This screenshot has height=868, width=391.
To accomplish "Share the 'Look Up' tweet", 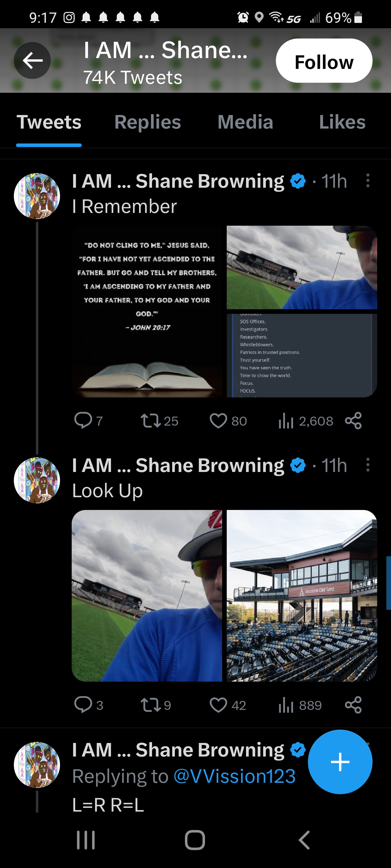I will click(353, 705).
